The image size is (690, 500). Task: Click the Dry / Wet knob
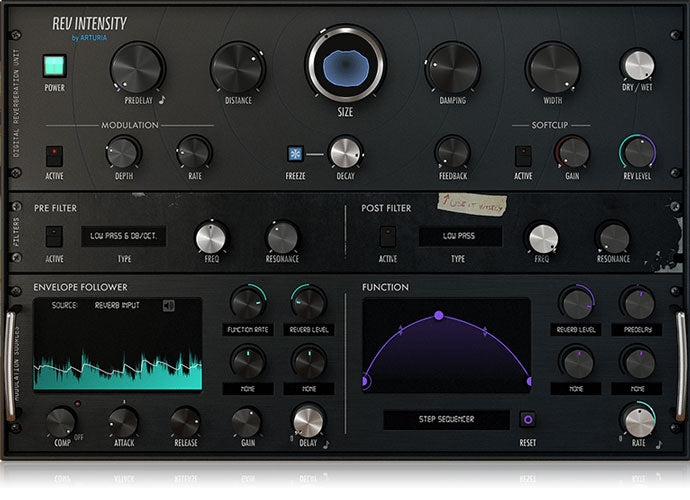[638, 65]
